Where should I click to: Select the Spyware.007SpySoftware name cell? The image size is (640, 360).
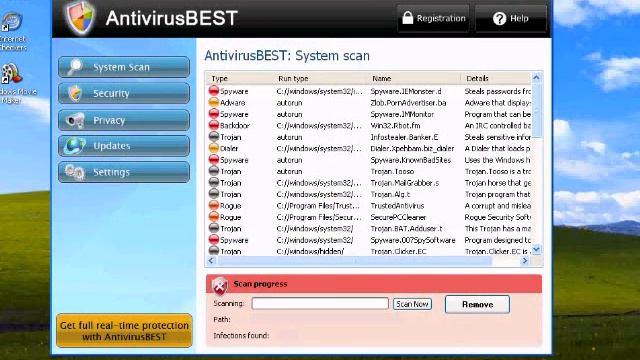pyautogui.click(x=413, y=240)
